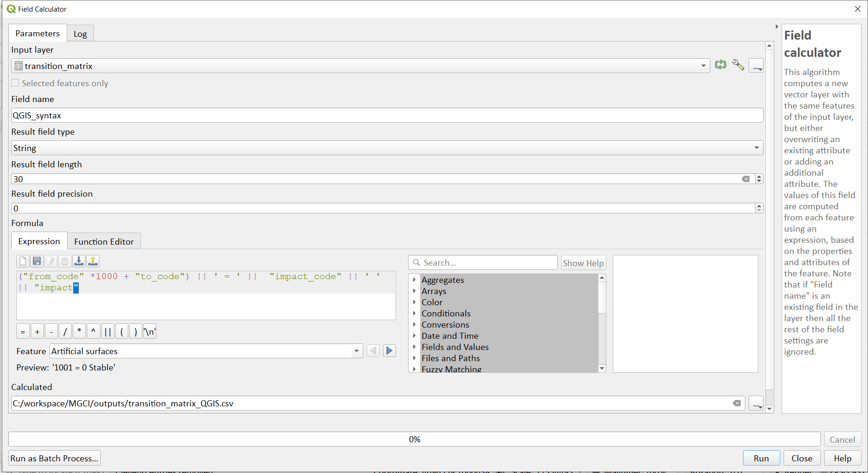Save expression with floppy disk icon

coord(37,261)
